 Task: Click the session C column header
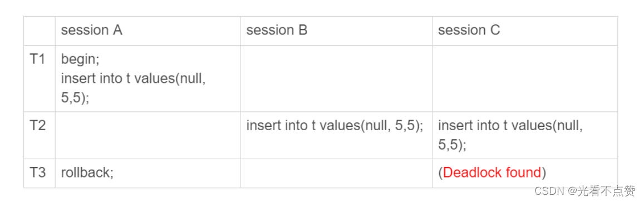click(x=469, y=31)
